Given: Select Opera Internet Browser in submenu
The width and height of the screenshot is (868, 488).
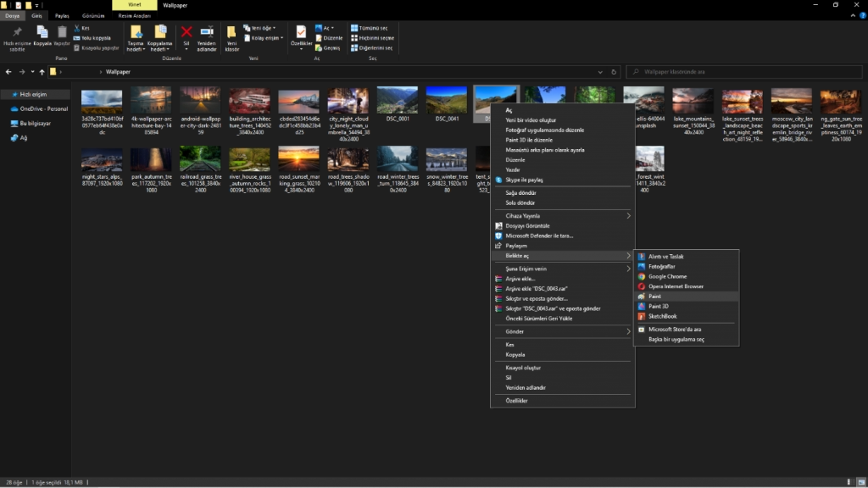Looking at the screenshot, I should [x=676, y=286].
